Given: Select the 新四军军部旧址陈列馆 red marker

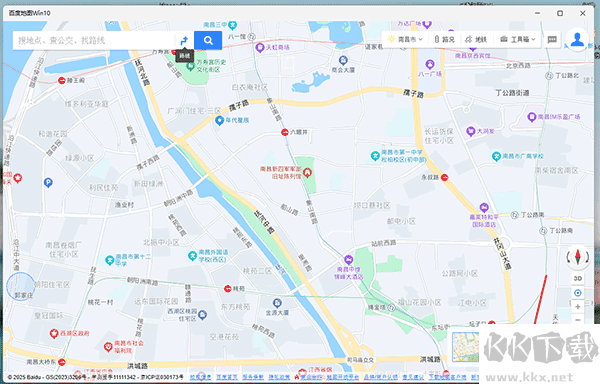Looking at the screenshot, I should click(307, 173).
